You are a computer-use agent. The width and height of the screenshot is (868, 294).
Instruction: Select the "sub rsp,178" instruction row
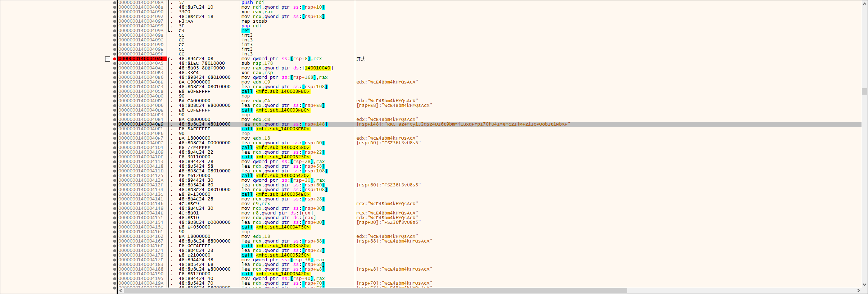[x=257, y=63]
